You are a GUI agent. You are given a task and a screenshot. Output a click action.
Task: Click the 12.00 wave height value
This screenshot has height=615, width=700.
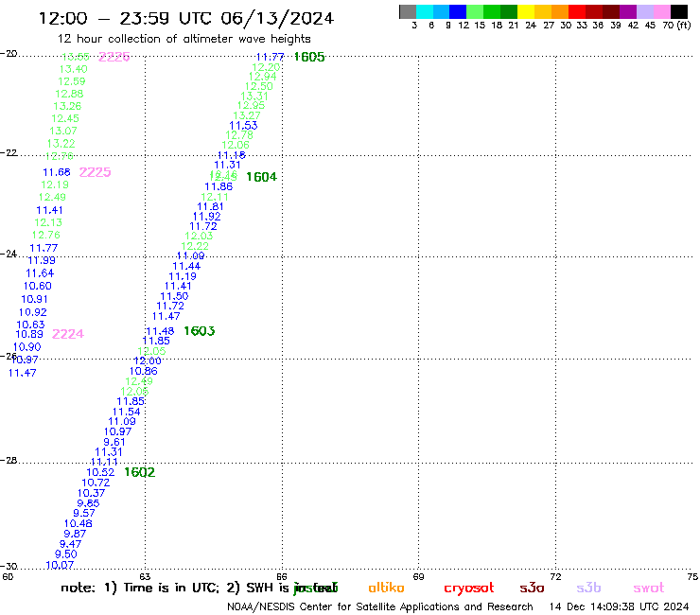pos(148,360)
